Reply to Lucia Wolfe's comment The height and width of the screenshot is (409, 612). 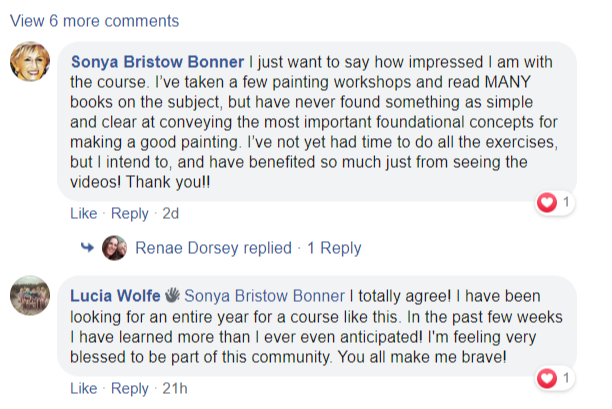click(x=129, y=389)
